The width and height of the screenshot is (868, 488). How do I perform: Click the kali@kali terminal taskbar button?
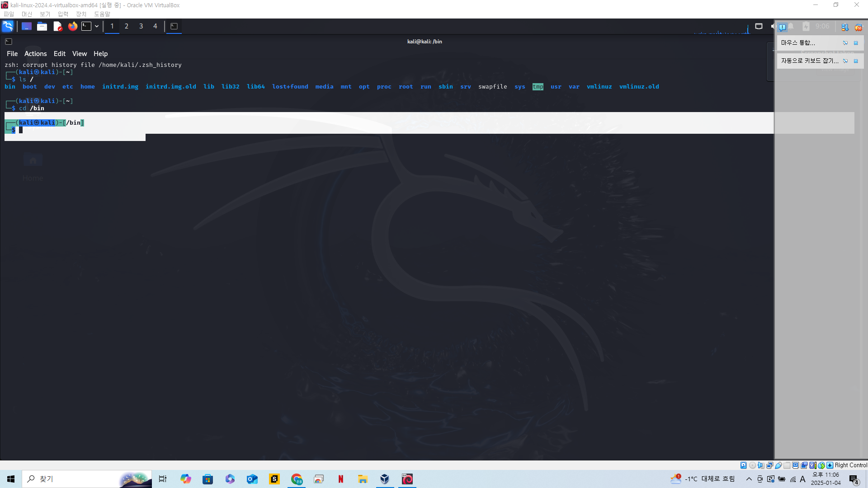click(x=174, y=26)
